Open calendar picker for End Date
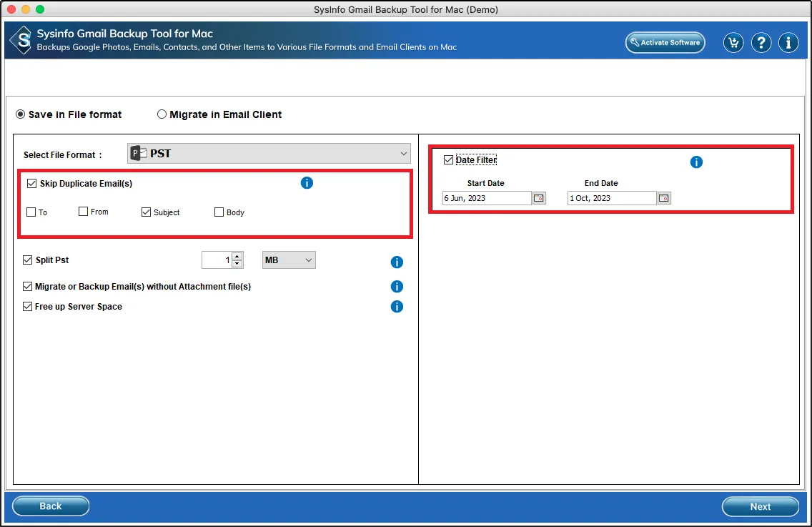Screen dimensions: 812x527 664,198
